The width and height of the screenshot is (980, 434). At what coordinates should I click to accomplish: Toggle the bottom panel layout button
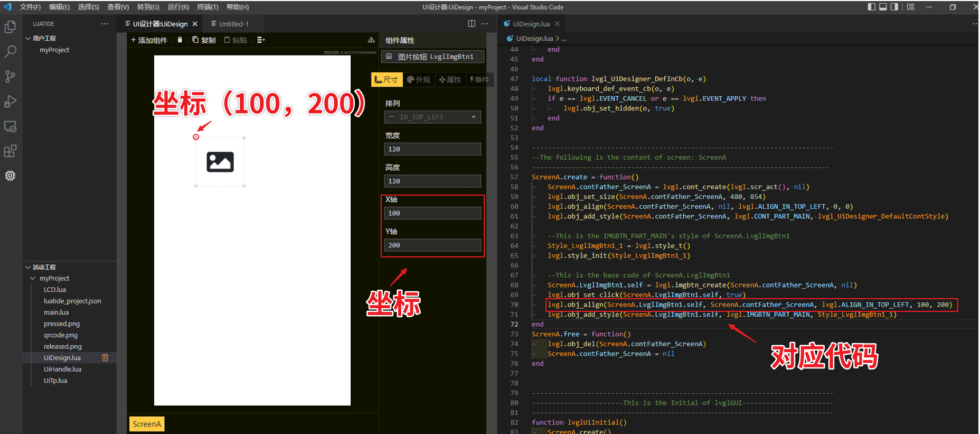[x=883, y=7]
